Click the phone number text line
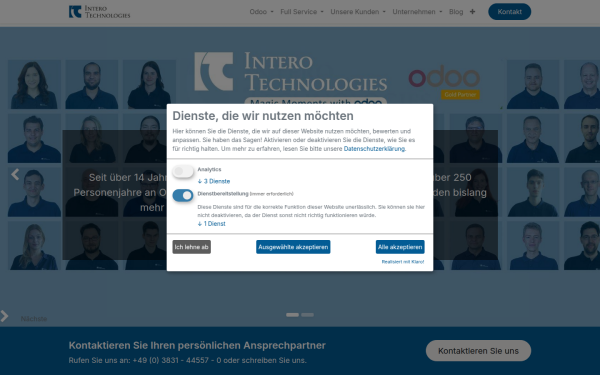Viewport: 600px width, 375px height. [x=188, y=360]
